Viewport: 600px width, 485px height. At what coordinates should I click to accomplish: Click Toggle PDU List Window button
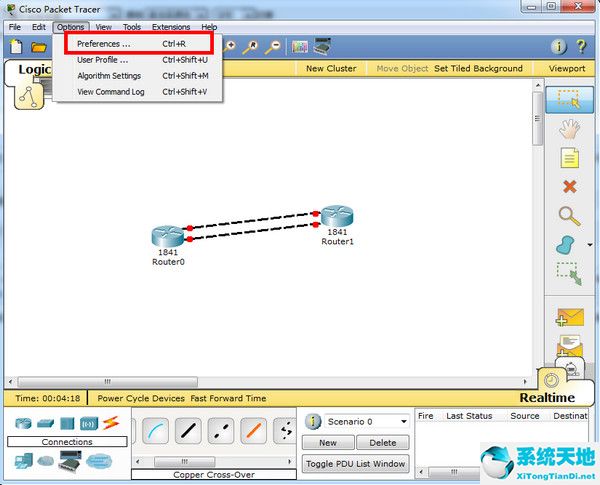[355, 464]
